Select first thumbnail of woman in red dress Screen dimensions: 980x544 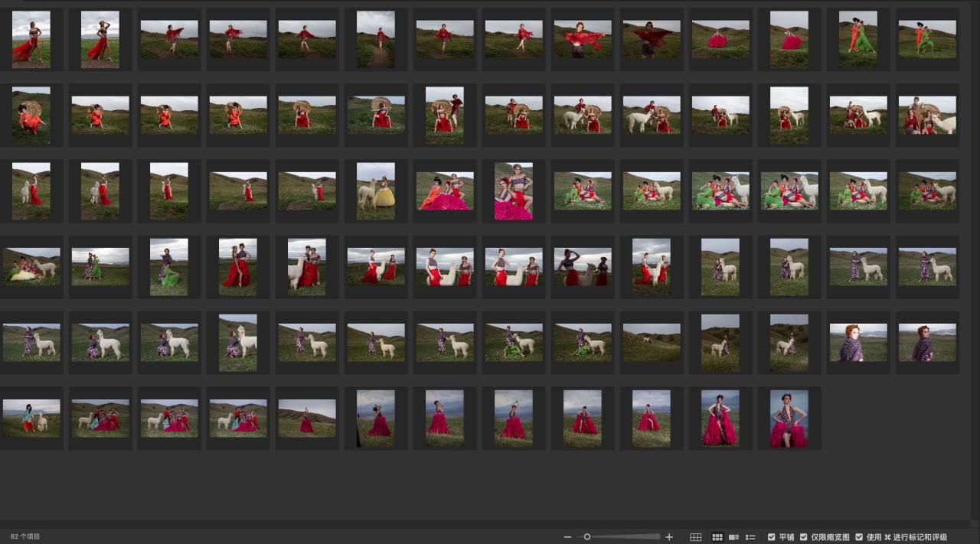pyautogui.click(x=31, y=40)
